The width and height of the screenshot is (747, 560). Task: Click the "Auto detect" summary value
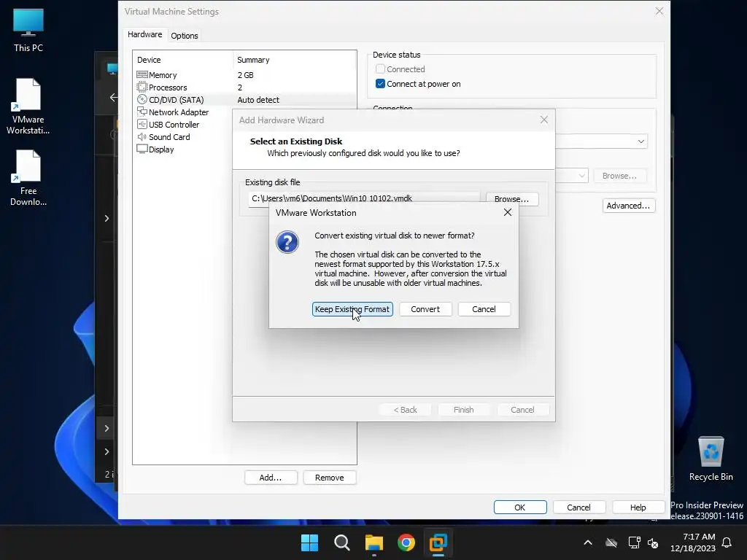coord(258,100)
